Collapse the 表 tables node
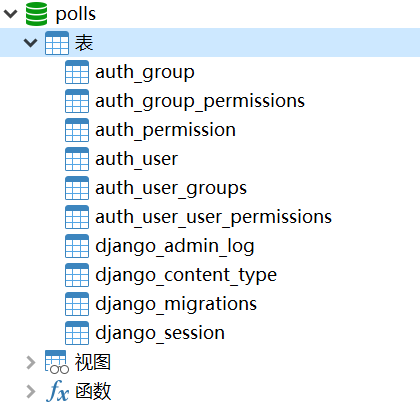Image resolution: width=420 pixels, height=406 pixels. pyautogui.click(x=30, y=43)
